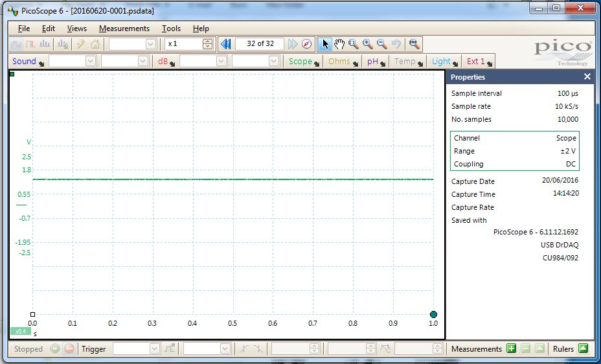
Task: Click the teal time-axis ruler handle
Action: (433, 314)
